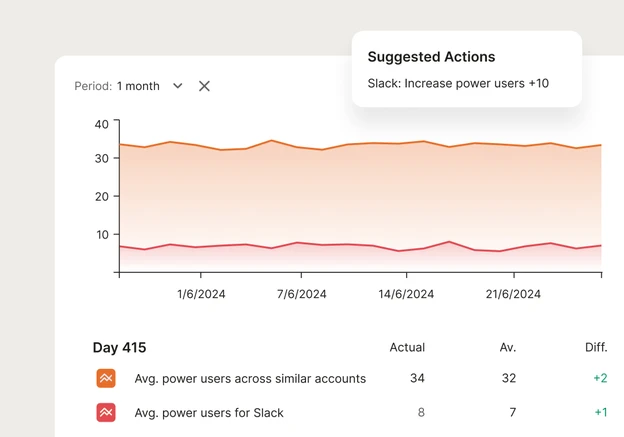This screenshot has height=437, width=624.
Task: Open 'Slack: Increase power users +10' suggestion
Action: (x=458, y=84)
